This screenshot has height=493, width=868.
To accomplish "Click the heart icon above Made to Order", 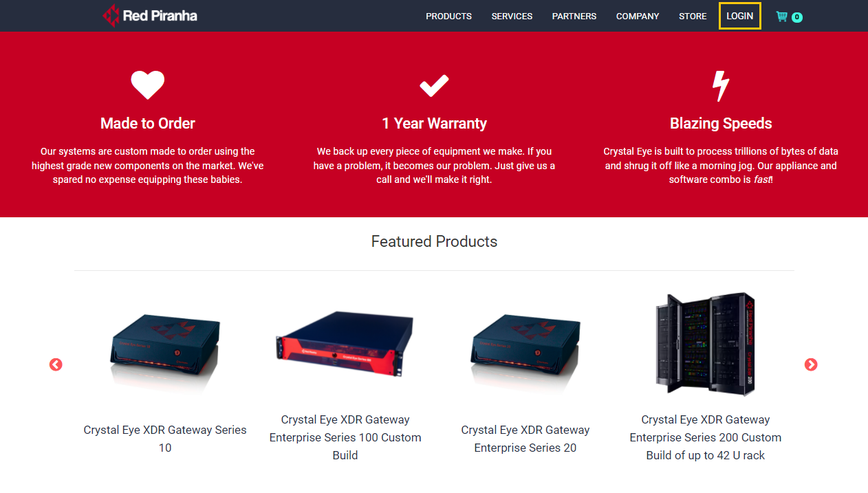I will pyautogui.click(x=148, y=85).
